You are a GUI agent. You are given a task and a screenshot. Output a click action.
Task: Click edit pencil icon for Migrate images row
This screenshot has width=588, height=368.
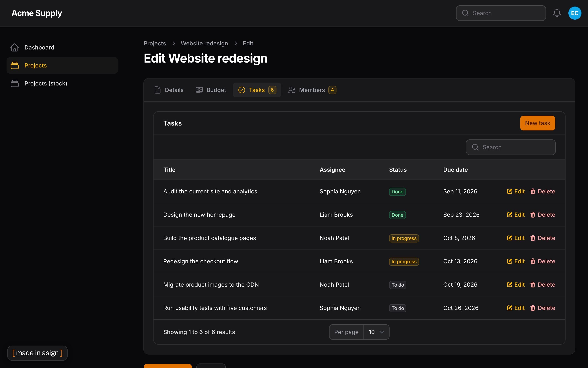click(509, 285)
